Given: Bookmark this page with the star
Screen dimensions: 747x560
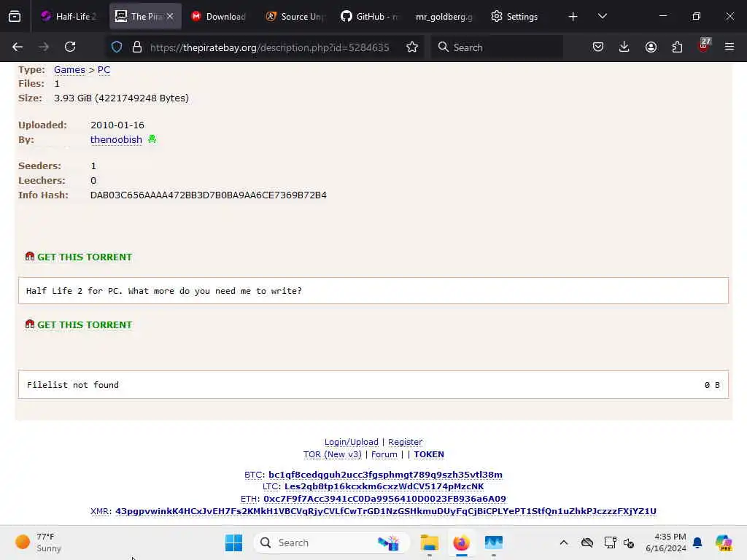Looking at the screenshot, I should (x=412, y=47).
